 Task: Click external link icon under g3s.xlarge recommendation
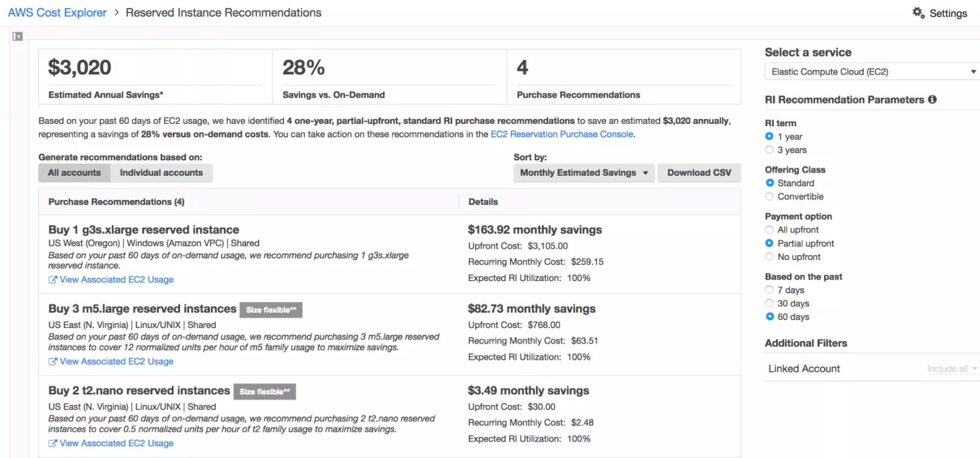(53, 280)
